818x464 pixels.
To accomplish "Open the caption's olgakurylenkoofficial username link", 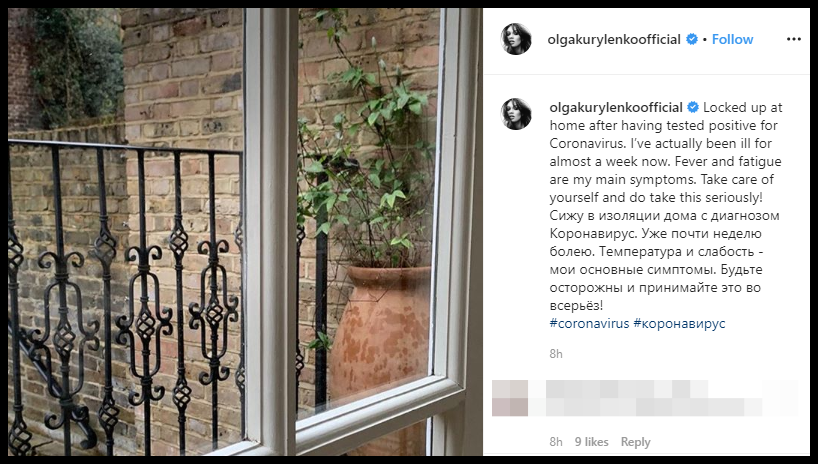I will tap(616, 108).
